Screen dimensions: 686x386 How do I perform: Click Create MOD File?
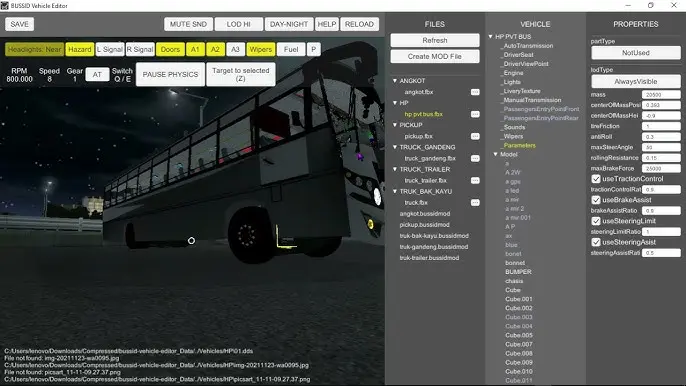click(435, 56)
